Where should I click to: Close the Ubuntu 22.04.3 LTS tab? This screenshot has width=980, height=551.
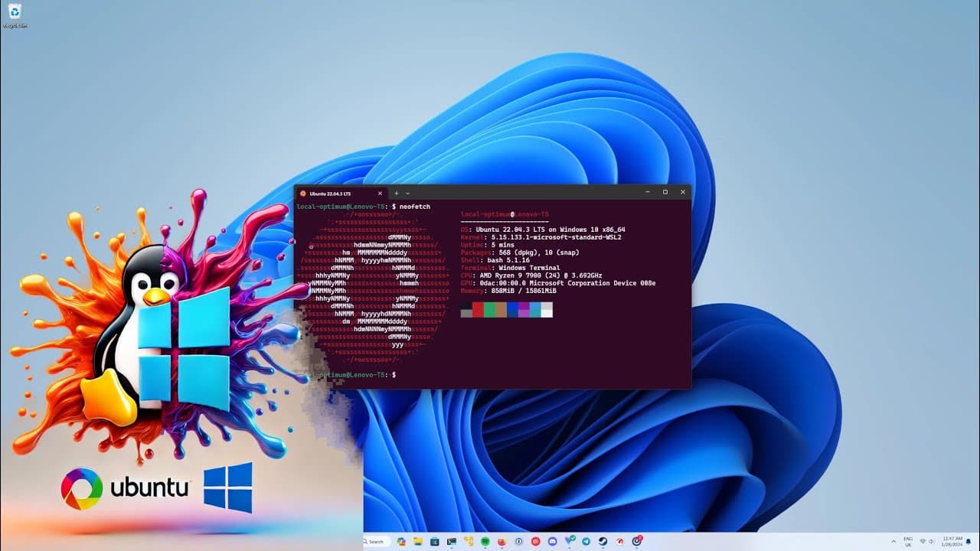(x=380, y=193)
